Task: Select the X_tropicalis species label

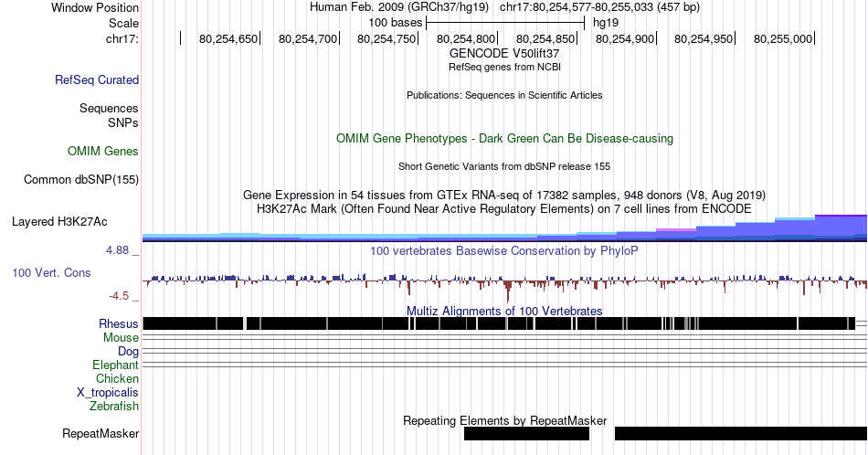Action: click(108, 393)
